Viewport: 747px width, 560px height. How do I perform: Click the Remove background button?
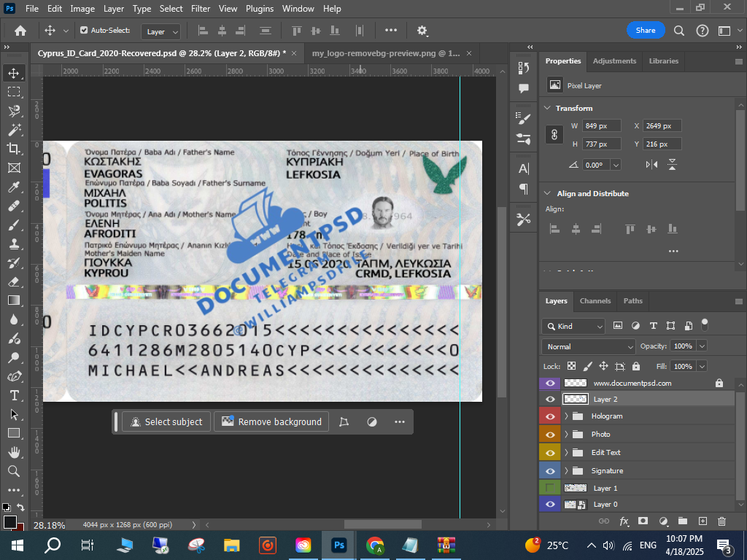(x=271, y=422)
